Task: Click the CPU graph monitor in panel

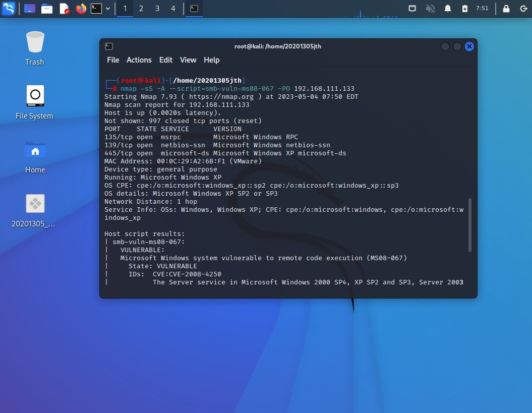Action: (373, 14)
